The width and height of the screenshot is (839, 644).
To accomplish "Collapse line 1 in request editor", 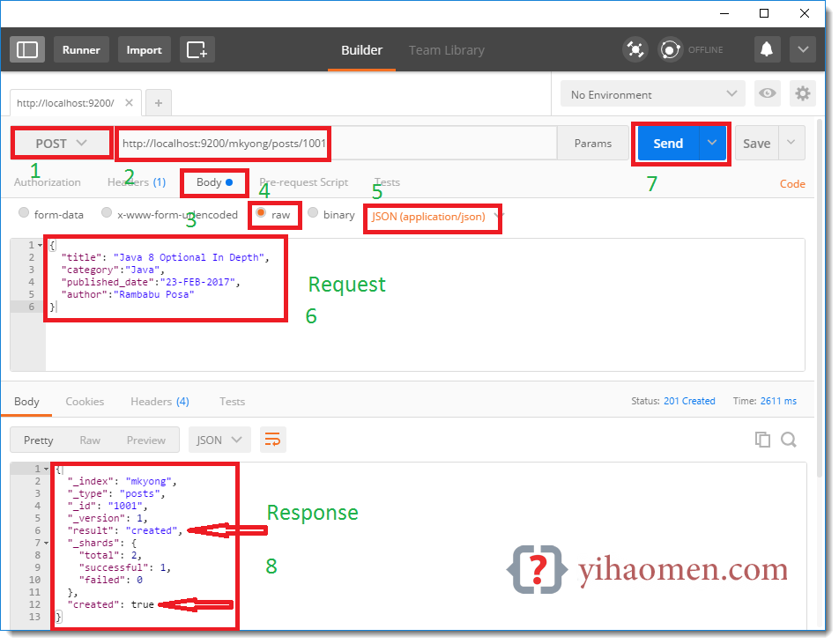I will pos(41,246).
